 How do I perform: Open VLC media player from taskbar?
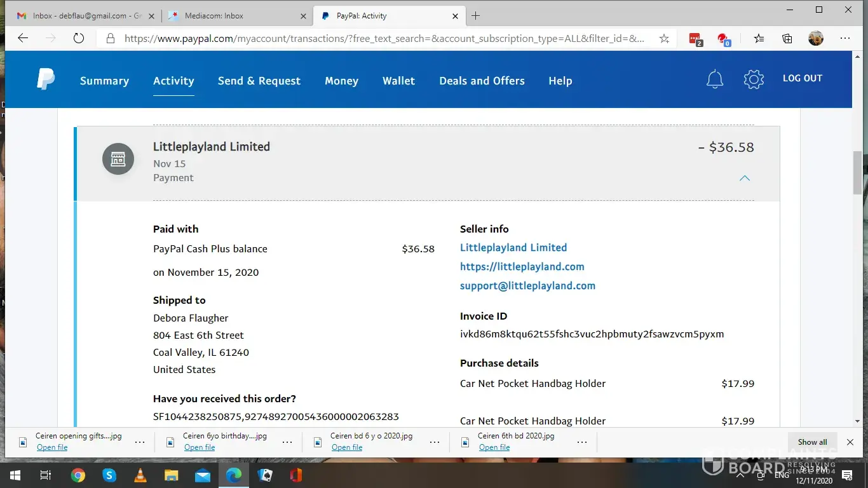point(140,475)
